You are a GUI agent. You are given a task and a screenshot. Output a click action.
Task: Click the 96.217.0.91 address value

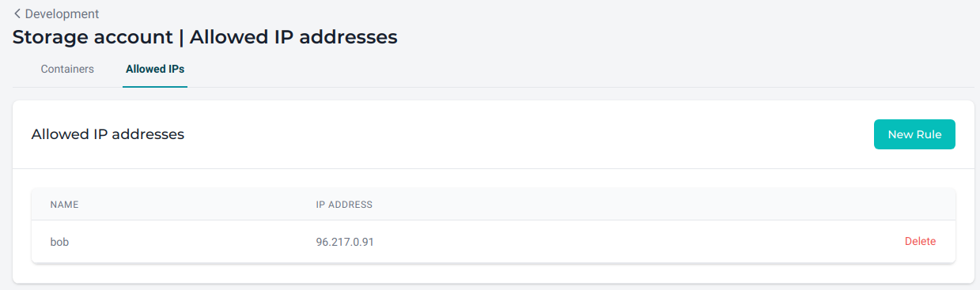345,242
